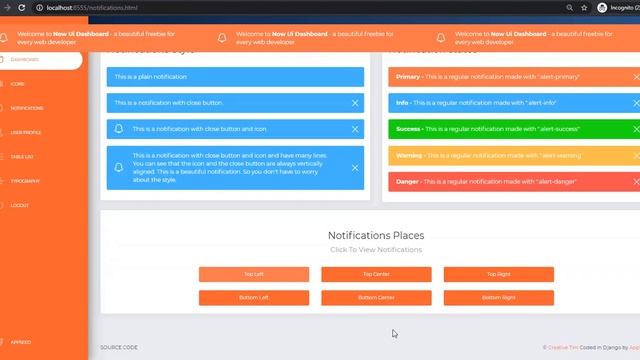Viewport: 640px width, 360px height.
Task: Open the Incognito profile icon
Action: point(602,7)
